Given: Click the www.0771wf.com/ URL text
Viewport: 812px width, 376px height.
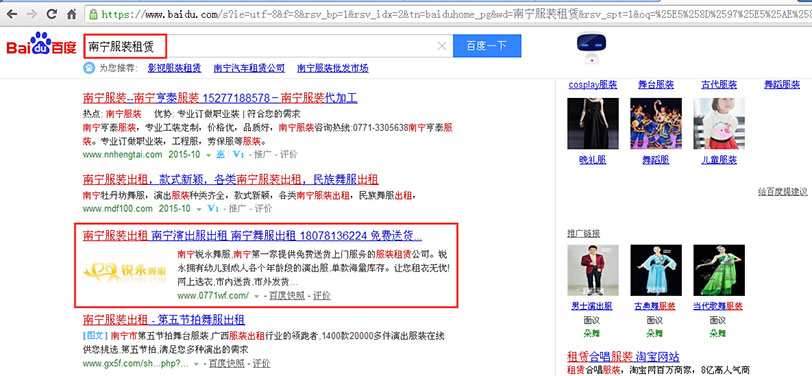Looking at the screenshot, I should (213, 296).
